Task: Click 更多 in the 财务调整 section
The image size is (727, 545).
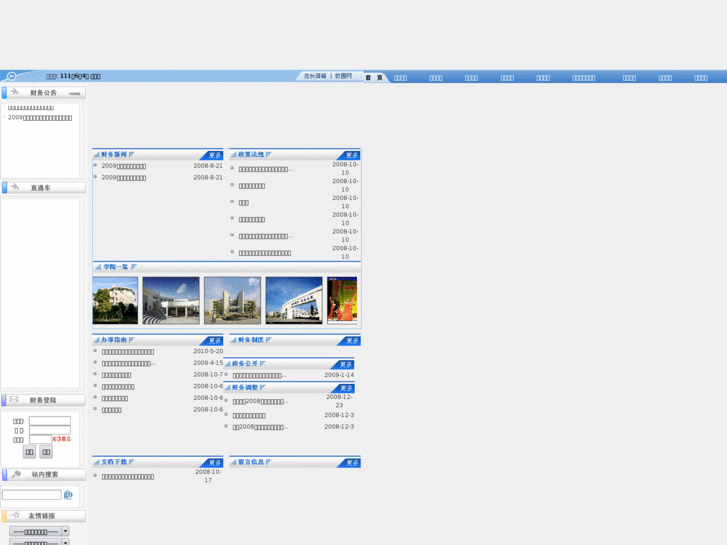Action: 346,388
